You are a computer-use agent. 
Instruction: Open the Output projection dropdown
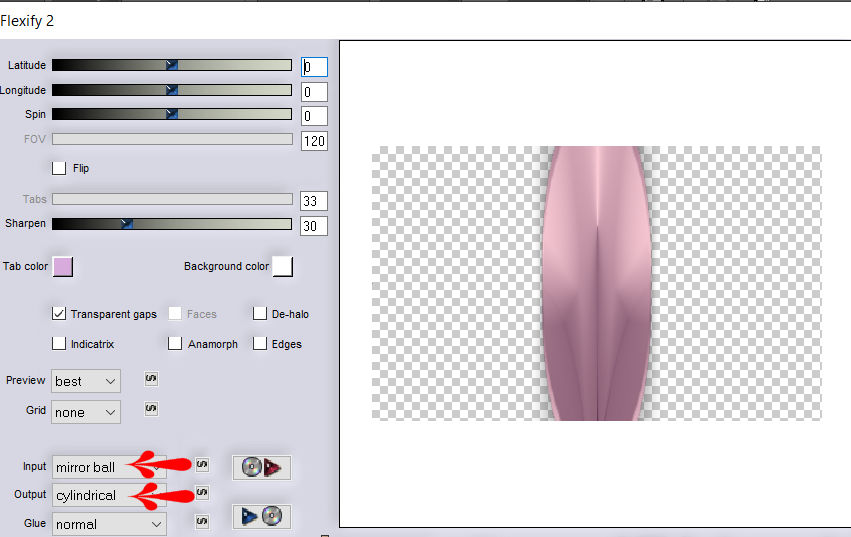coord(109,495)
